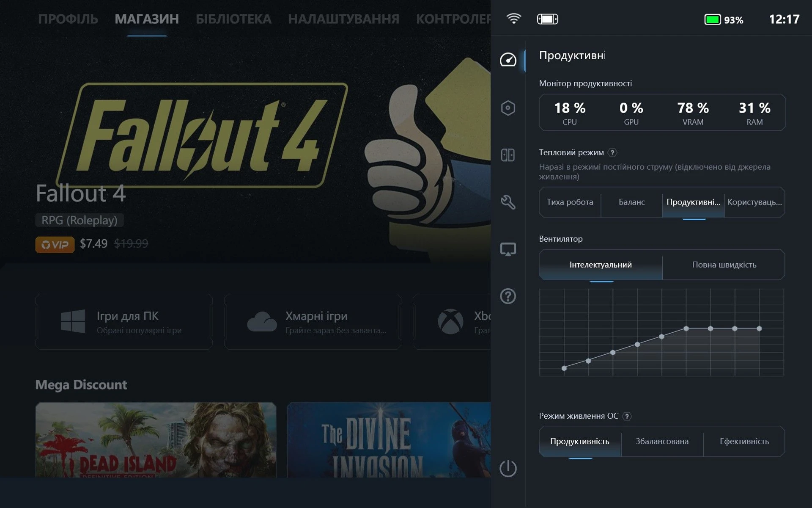812x508 pixels.
Task: Click the Windows logo in Ігри для ПК
Action: [73, 321]
